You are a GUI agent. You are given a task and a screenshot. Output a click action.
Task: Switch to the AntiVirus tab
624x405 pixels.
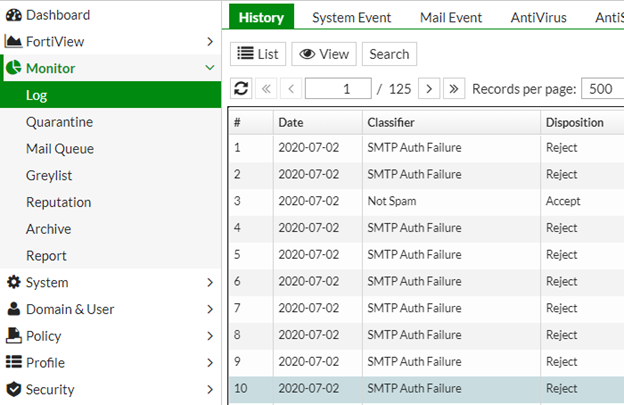pos(538,17)
